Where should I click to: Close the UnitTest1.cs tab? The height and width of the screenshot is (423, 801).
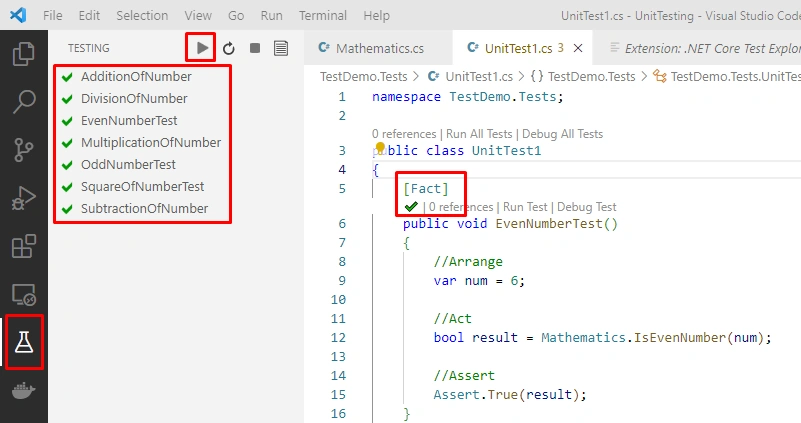[x=578, y=48]
